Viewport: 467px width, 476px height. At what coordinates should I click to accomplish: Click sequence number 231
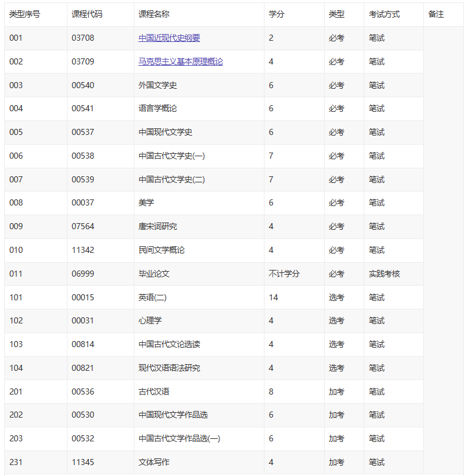[16, 462]
